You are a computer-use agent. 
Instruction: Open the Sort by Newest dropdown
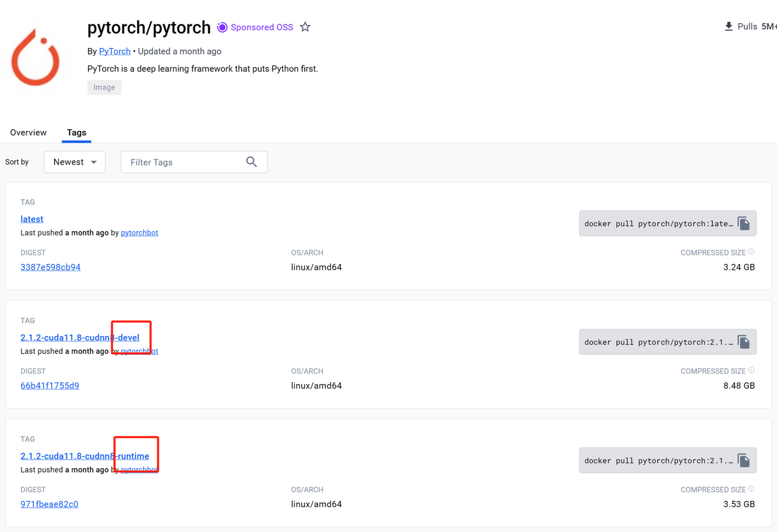[75, 162]
